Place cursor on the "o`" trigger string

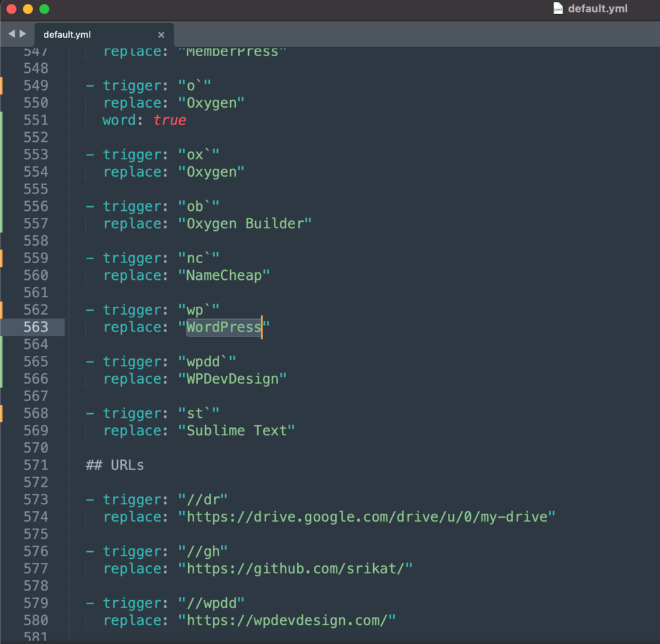tap(195, 86)
